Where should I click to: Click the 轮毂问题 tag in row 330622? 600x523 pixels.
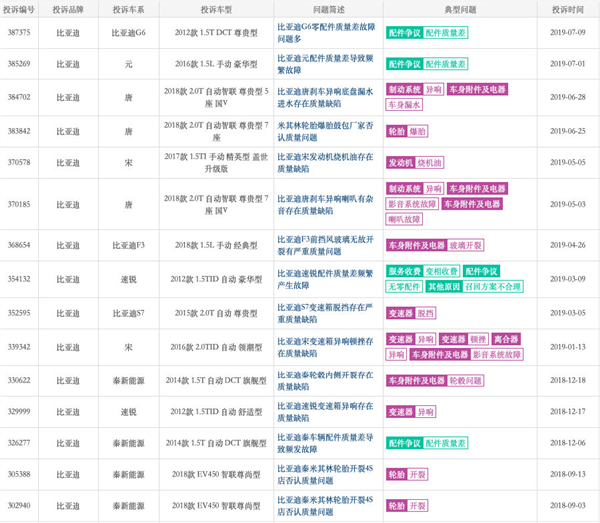click(x=465, y=381)
